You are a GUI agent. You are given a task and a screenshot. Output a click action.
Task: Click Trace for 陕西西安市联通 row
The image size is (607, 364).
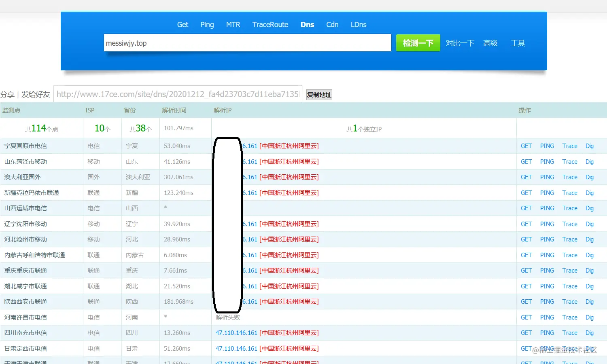point(570,302)
